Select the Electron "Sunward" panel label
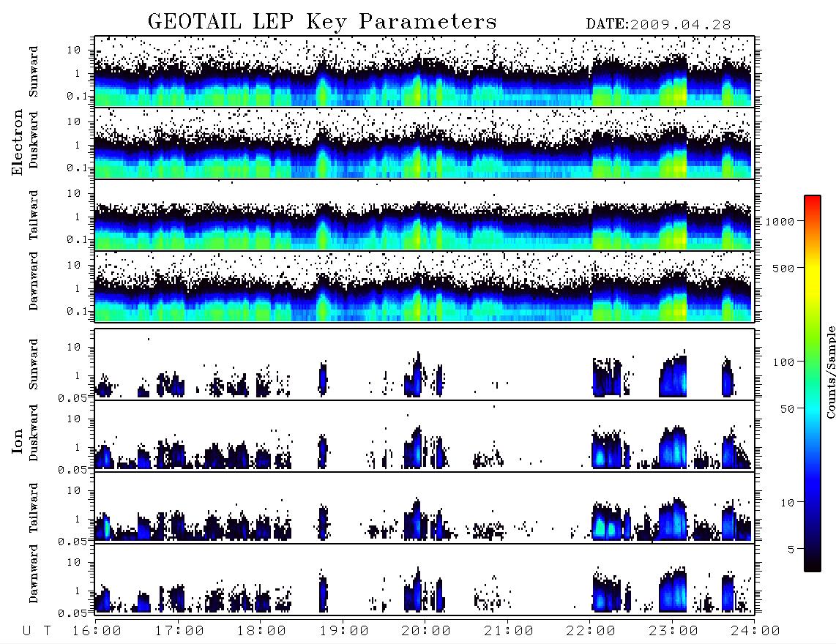 pyautogui.click(x=34, y=72)
